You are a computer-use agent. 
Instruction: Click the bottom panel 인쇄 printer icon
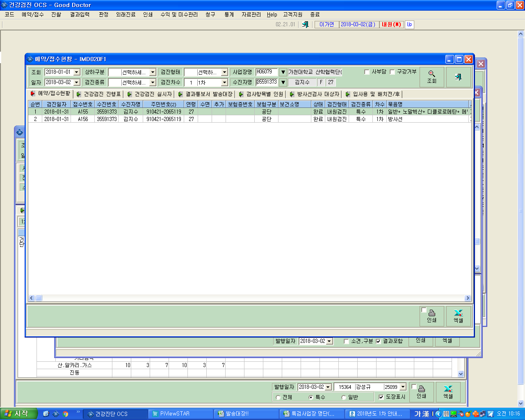point(421,392)
